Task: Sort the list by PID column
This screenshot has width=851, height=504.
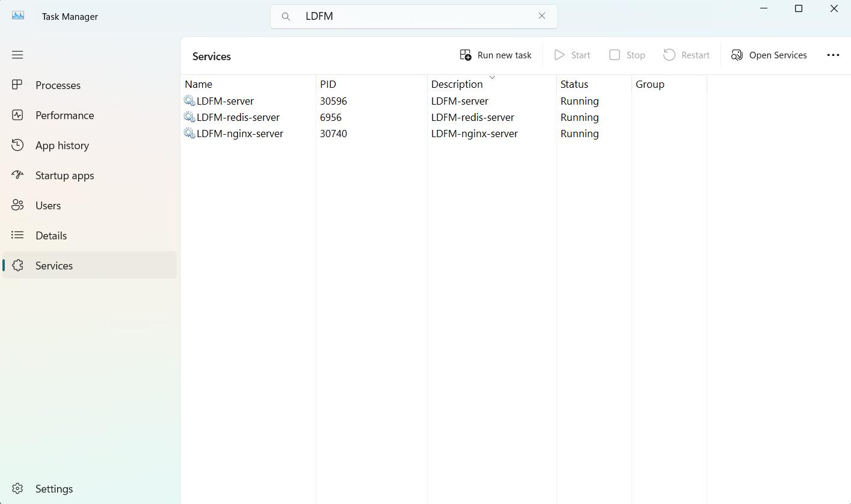Action: click(328, 84)
